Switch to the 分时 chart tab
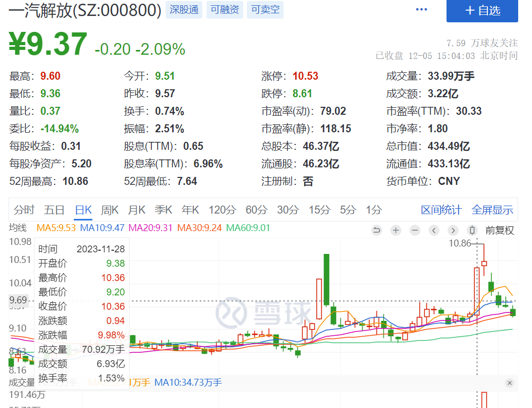 [24, 210]
